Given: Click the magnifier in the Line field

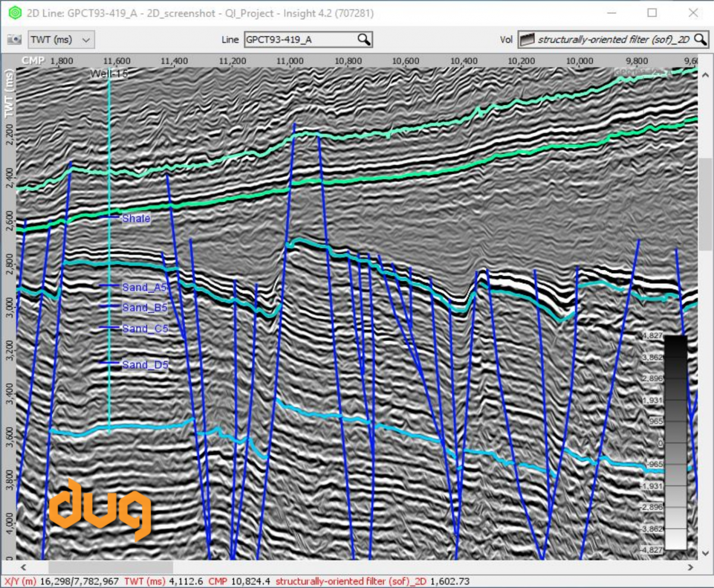Looking at the screenshot, I should 364,40.
